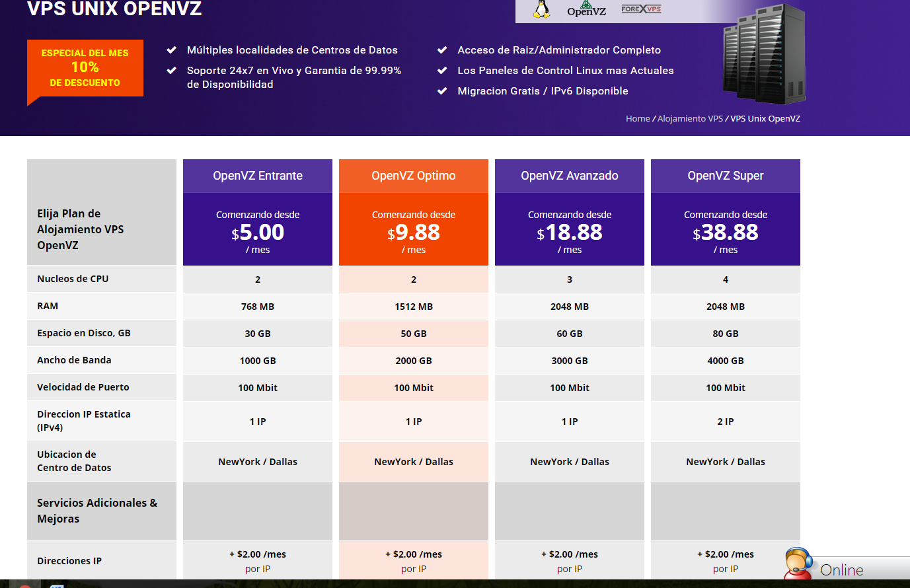The image size is (910, 588).
Task: Click the server rack image
Action: click(764, 54)
